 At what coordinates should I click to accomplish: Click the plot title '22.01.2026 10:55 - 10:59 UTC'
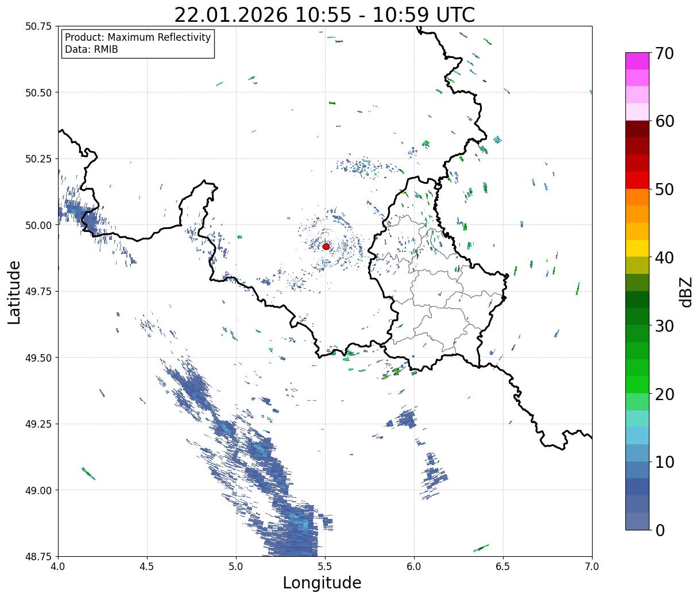tap(324, 14)
